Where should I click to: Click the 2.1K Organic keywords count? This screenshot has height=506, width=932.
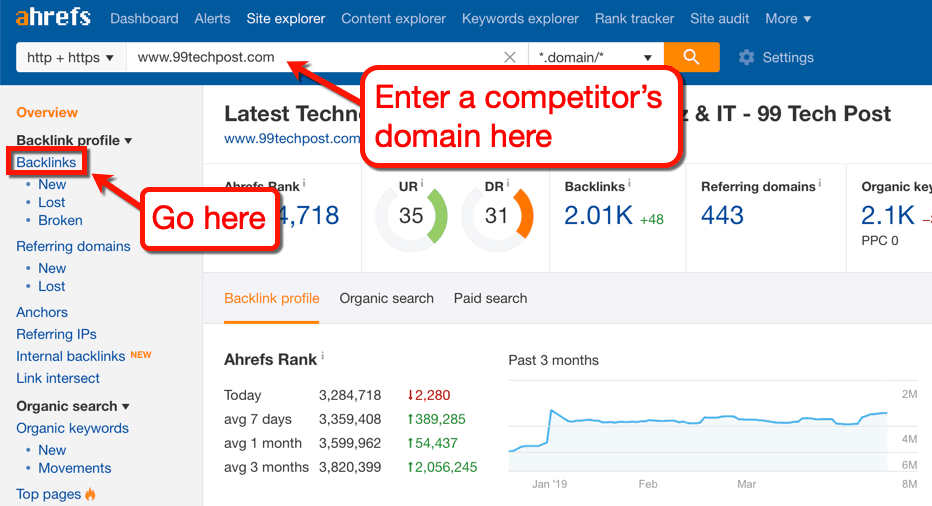point(888,215)
